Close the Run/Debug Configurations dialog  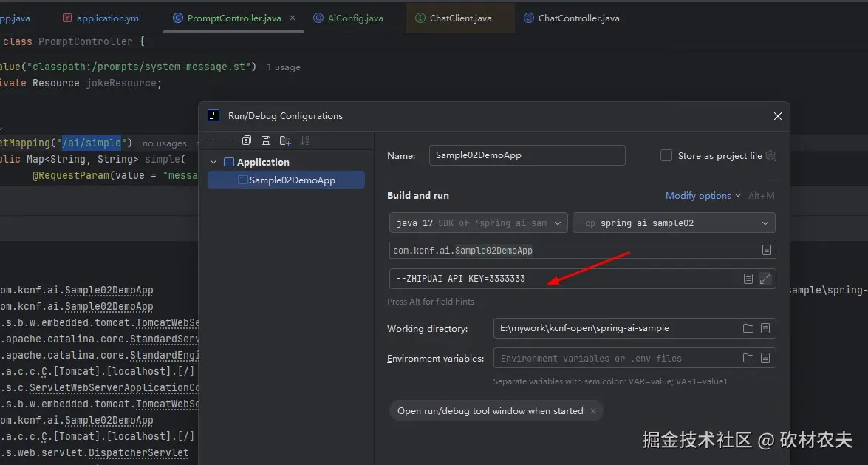[778, 116]
